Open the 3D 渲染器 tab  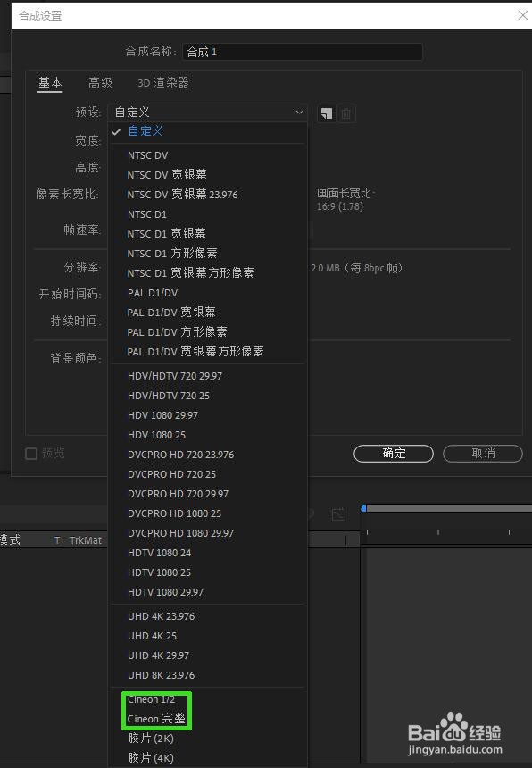[163, 82]
